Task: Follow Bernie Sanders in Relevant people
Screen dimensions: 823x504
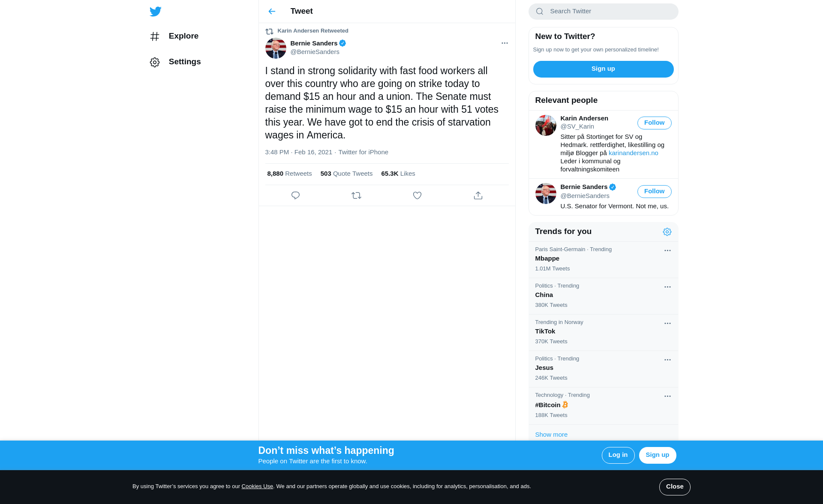Action: click(654, 192)
